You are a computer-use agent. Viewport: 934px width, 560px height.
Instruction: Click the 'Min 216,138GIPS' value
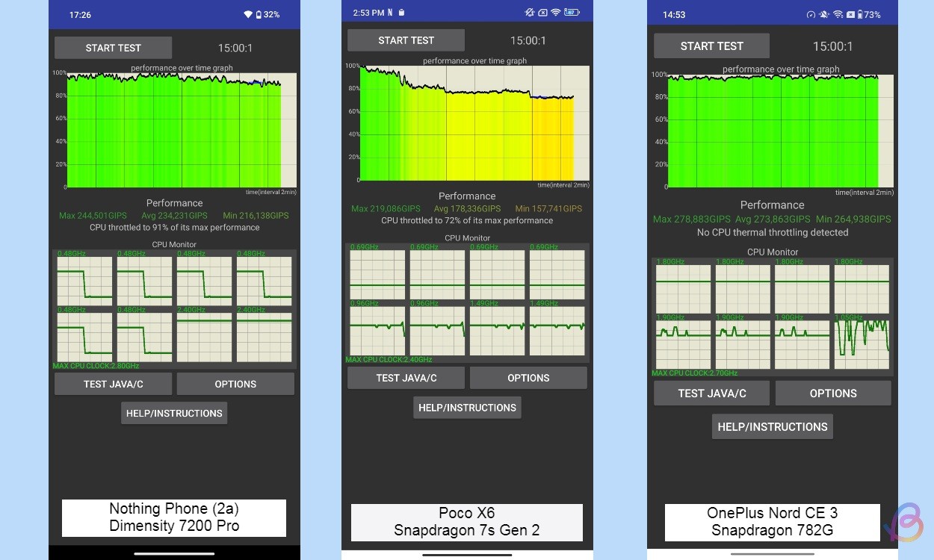[256, 215]
